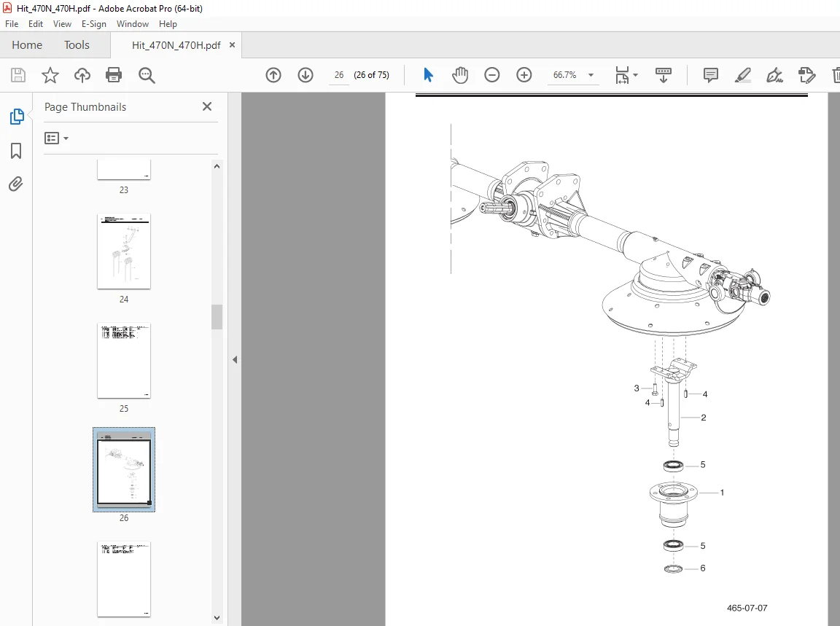Open the File menu
Viewport: 840px width, 626px height.
12,24
